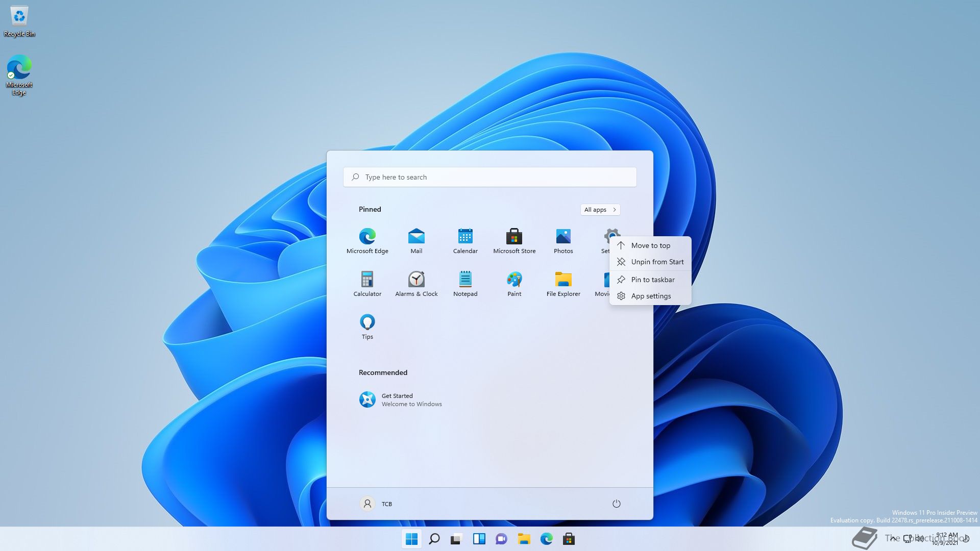The height and width of the screenshot is (551, 980).
Task: Select Pin to taskbar
Action: [650, 280]
